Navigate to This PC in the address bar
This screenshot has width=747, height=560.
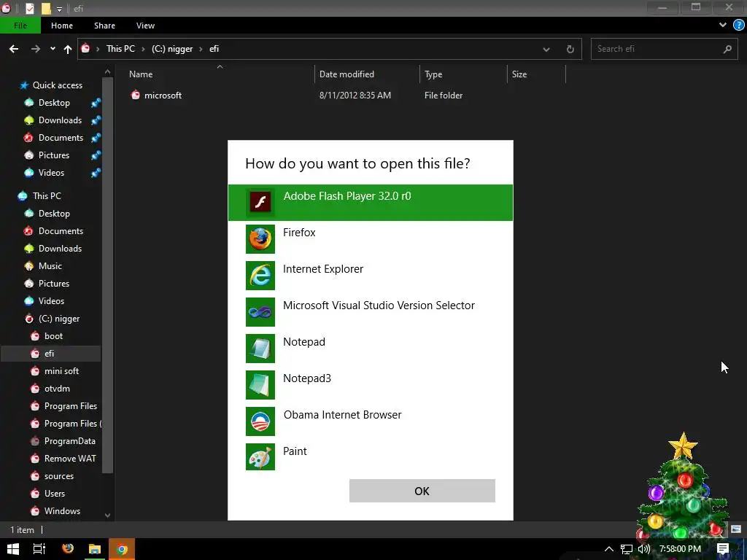(x=120, y=49)
